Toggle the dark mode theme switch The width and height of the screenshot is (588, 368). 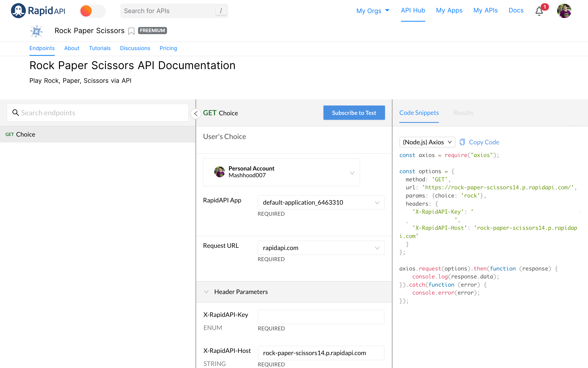pyautogui.click(x=92, y=11)
